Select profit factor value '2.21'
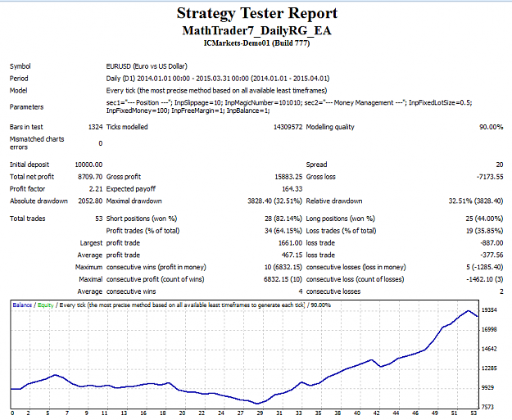 point(96,188)
